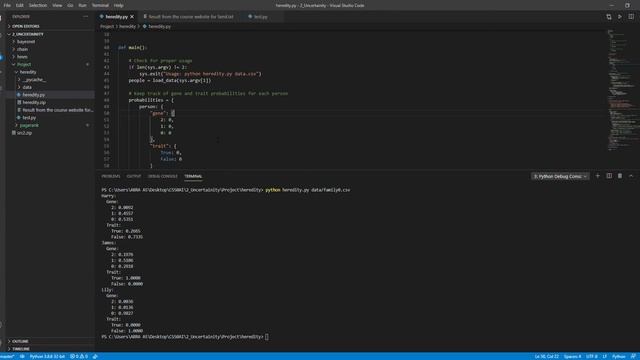Image resolution: width=640 pixels, height=360 pixels.
Task: Click the def main() code line
Action: 132,48
